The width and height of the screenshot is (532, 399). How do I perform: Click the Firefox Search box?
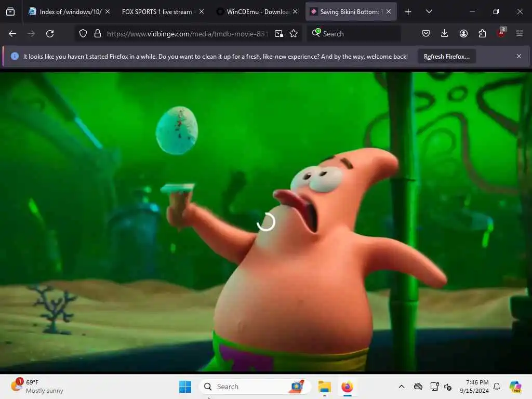[353, 34]
